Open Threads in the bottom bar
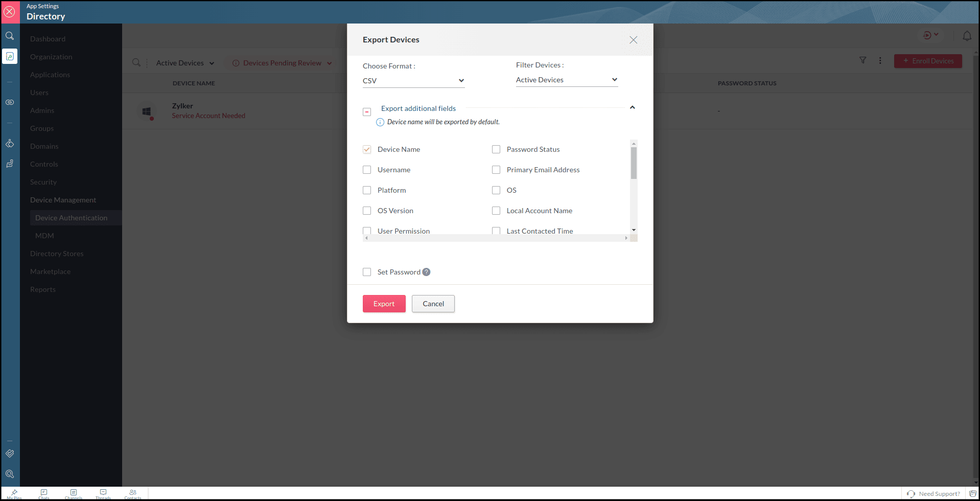Viewport: 980px width, 501px height. click(103, 494)
